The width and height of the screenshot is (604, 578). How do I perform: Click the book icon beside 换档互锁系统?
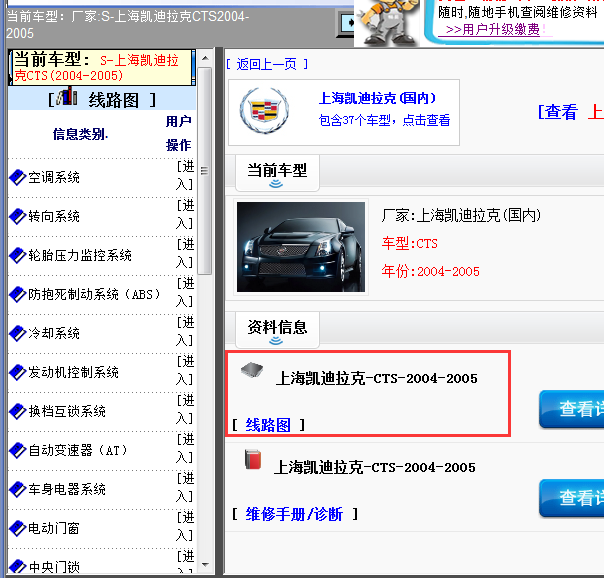point(17,411)
